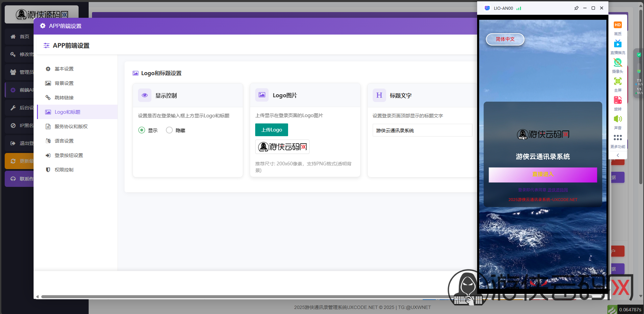Open the 游侠源码网 agreement link on phone
644x314 pixels.
point(558,190)
